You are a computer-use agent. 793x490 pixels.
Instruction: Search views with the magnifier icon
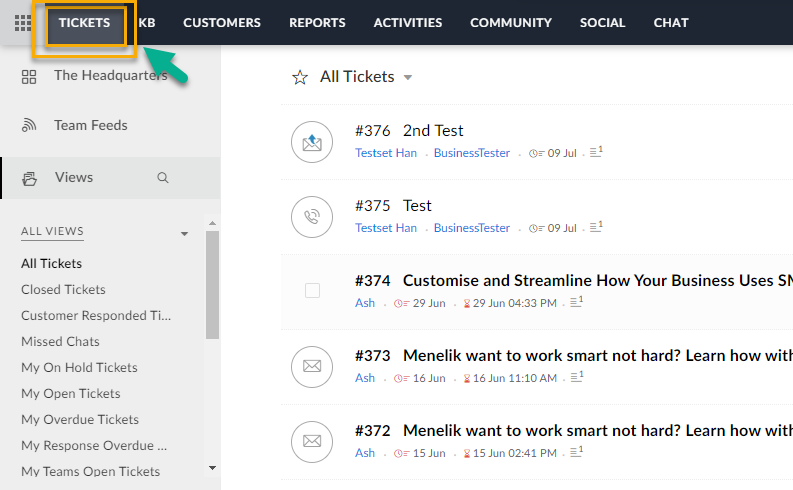(x=162, y=177)
